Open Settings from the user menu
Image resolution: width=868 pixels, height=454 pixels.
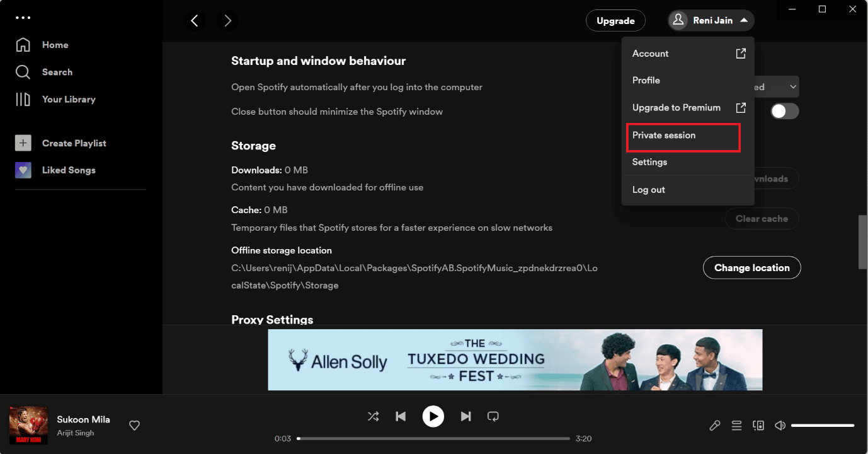688,162
